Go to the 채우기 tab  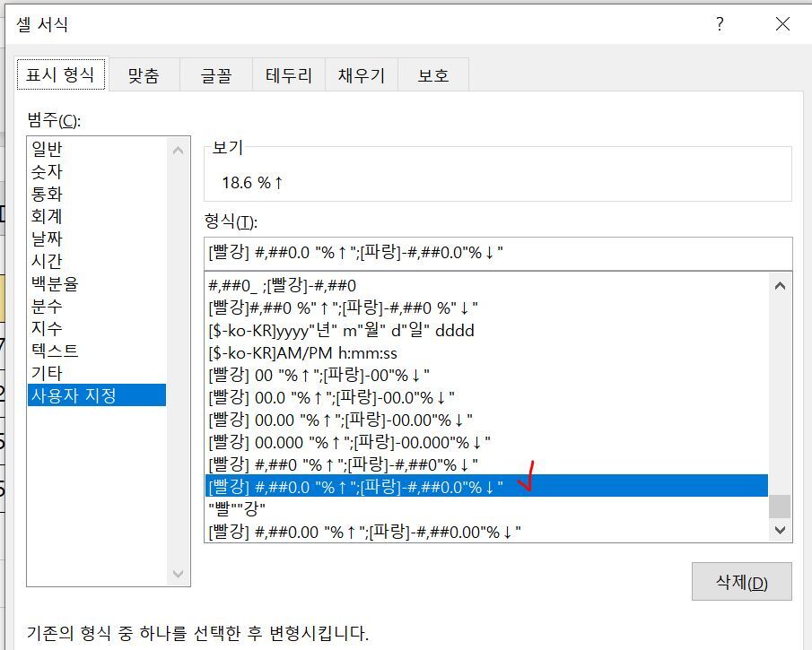coord(362,75)
